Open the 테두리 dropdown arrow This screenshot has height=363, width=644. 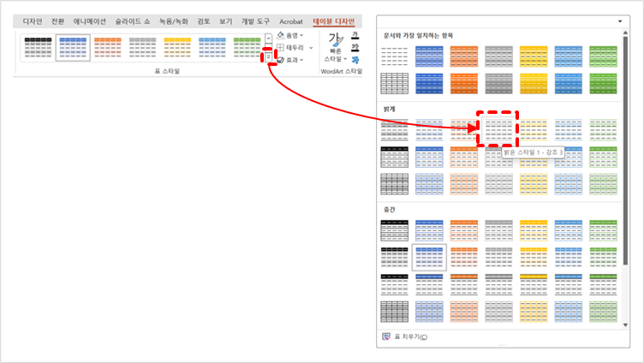click(x=311, y=48)
